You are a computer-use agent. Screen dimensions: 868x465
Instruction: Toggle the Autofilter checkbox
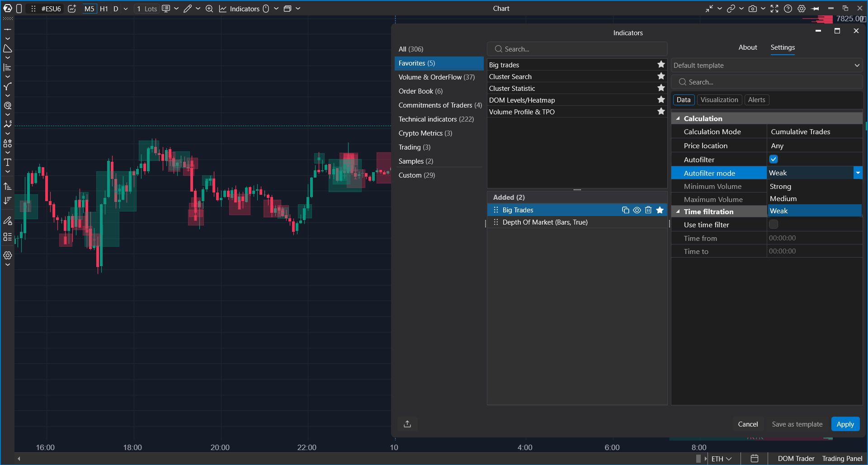[774, 159]
